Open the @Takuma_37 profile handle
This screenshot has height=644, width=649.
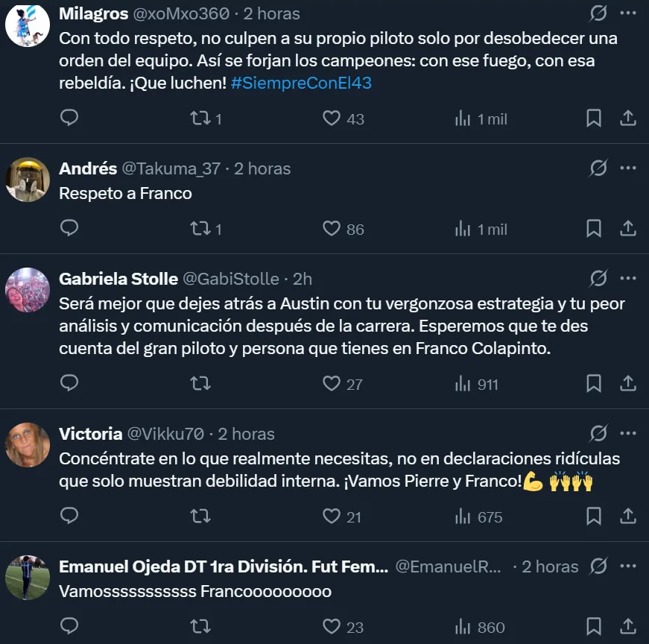click(171, 168)
